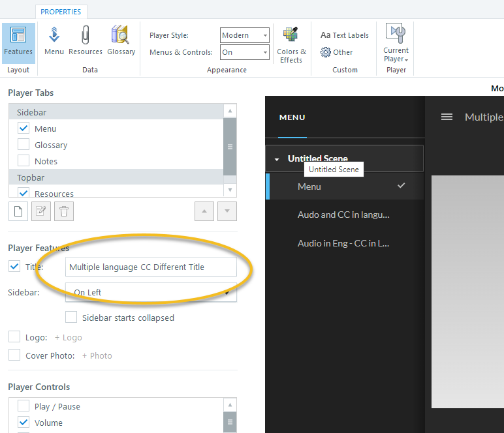Click Player Tabs scrollbar up arrow
The width and height of the screenshot is (504, 433).
(x=230, y=111)
